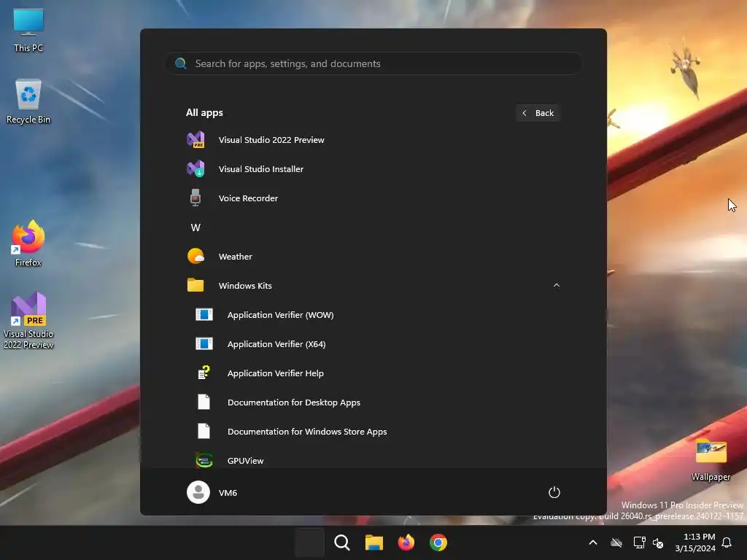Screen dimensions: 747x560
Task: Open Firefox from taskbar
Action: pyautogui.click(x=406, y=542)
